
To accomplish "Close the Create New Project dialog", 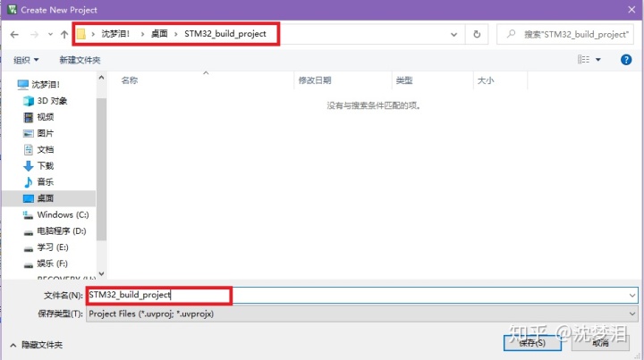I will [x=631, y=10].
